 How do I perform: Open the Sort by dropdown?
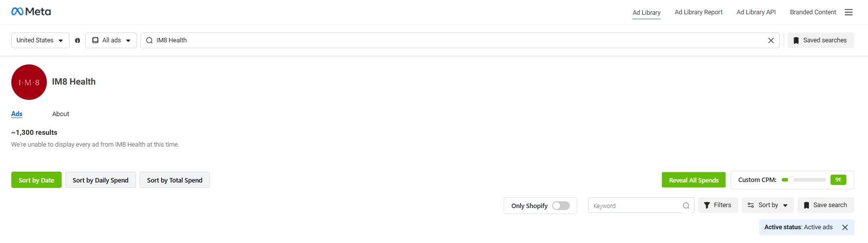pos(767,205)
